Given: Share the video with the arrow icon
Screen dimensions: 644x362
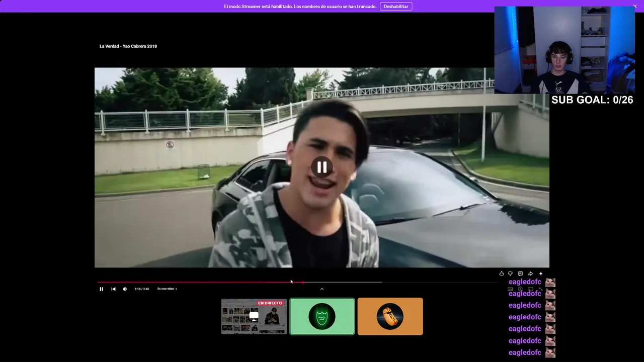Looking at the screenshot, I should pos(530,274).
